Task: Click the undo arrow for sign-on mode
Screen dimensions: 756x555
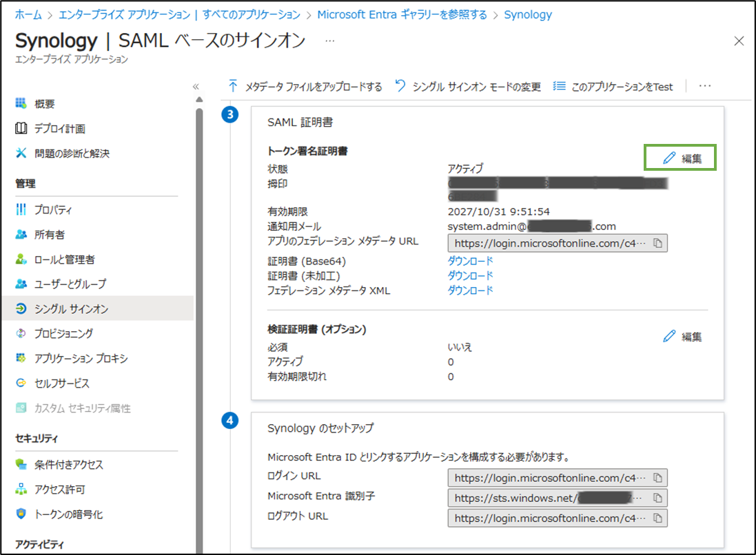Action: [x=400, y=86]
